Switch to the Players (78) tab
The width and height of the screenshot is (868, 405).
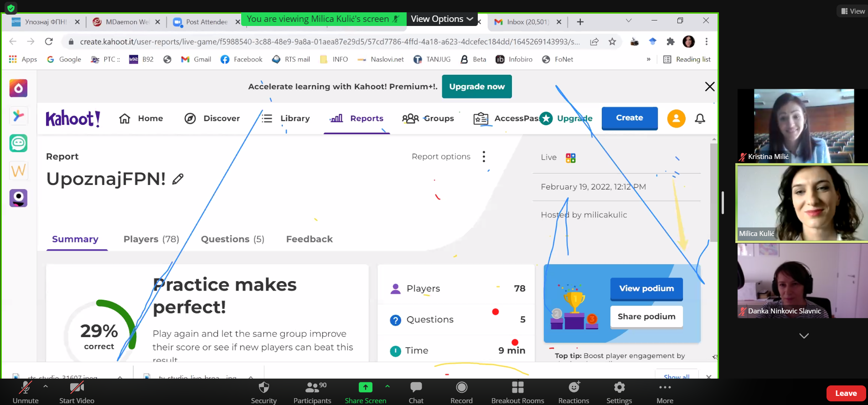coord(151,239)
